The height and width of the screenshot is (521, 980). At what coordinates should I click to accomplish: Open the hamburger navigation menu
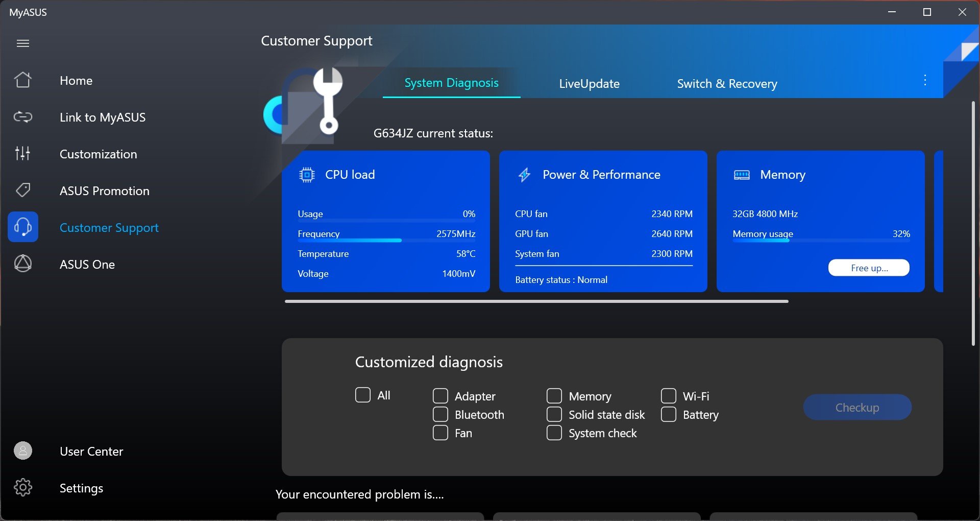[x=23, y=43]
